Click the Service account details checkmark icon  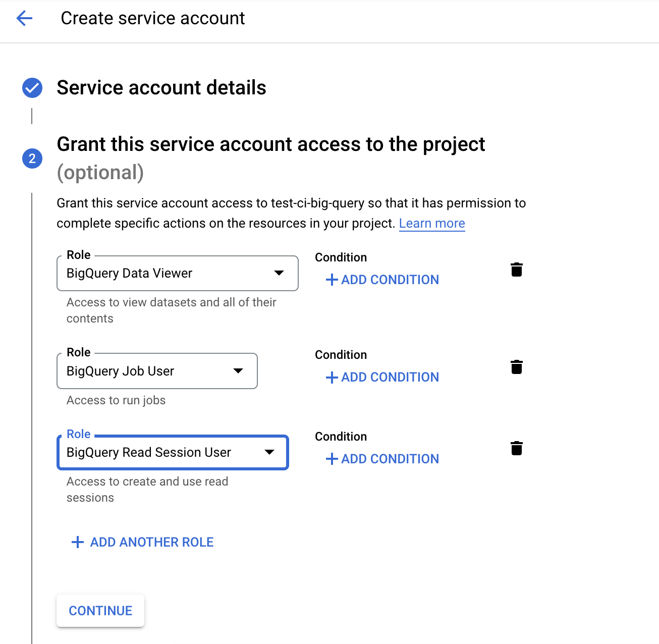pyautogui.click(x=32, y=88)
